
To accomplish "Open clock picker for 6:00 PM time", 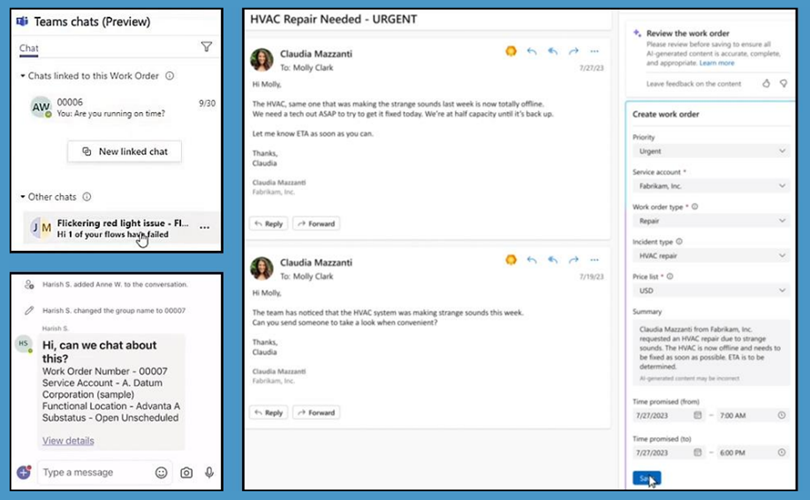I will (782, 452).
